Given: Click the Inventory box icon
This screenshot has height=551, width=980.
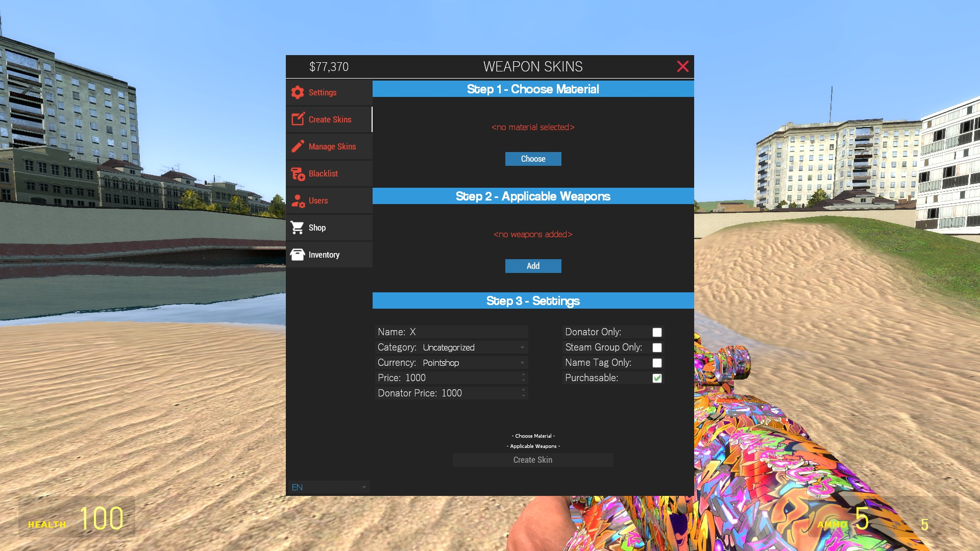Looking at the screenshot, I should tap(297, 255).
